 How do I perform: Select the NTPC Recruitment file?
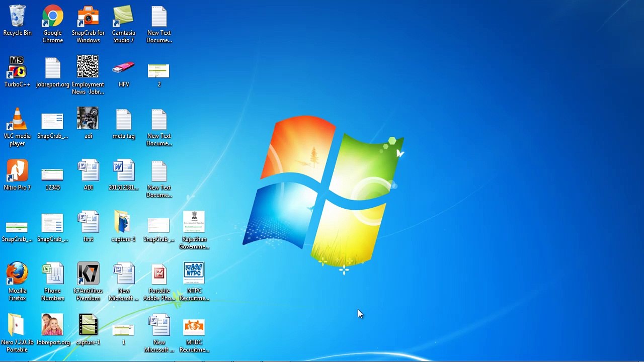(194, 282)
